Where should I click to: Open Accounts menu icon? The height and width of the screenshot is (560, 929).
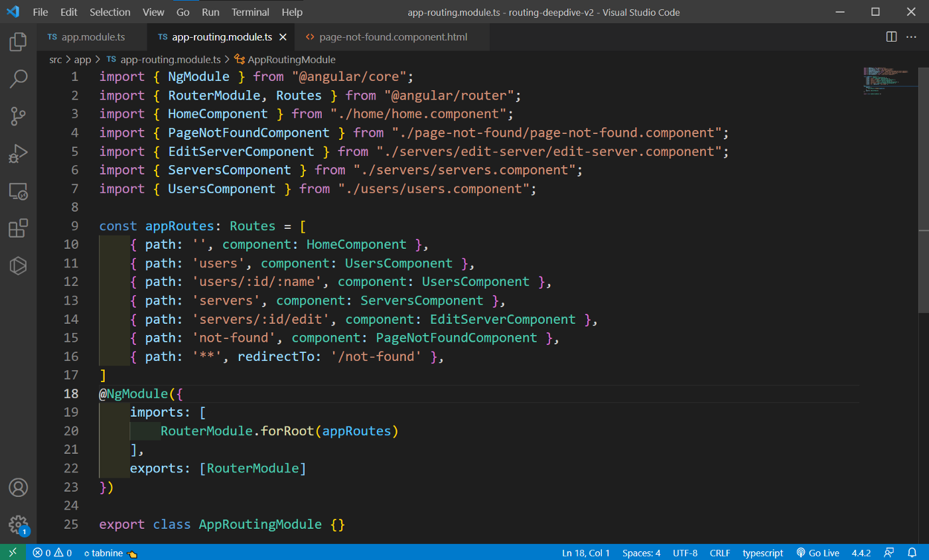pos(18,488)
